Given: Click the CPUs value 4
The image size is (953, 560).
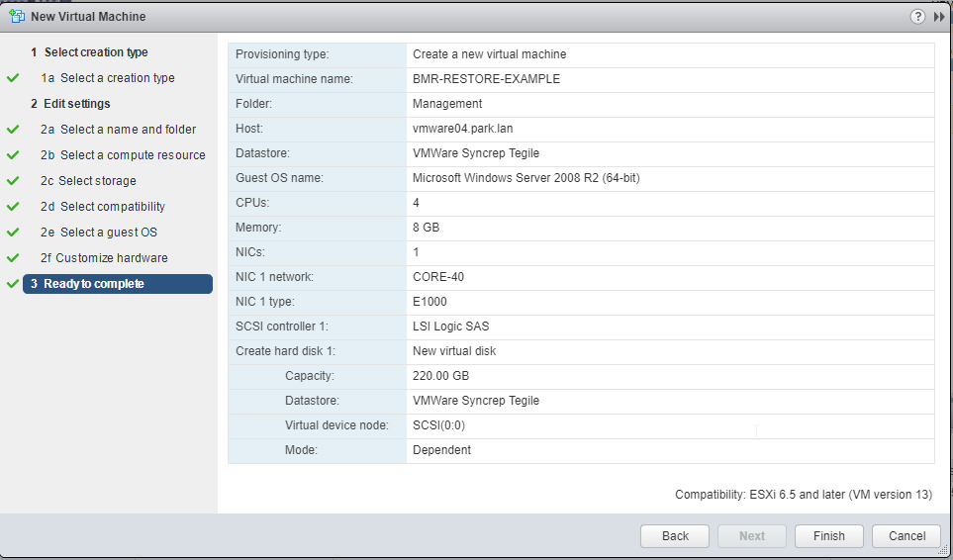Looking at the screenshot, I should pyautogui.click(x=416, y=203).
